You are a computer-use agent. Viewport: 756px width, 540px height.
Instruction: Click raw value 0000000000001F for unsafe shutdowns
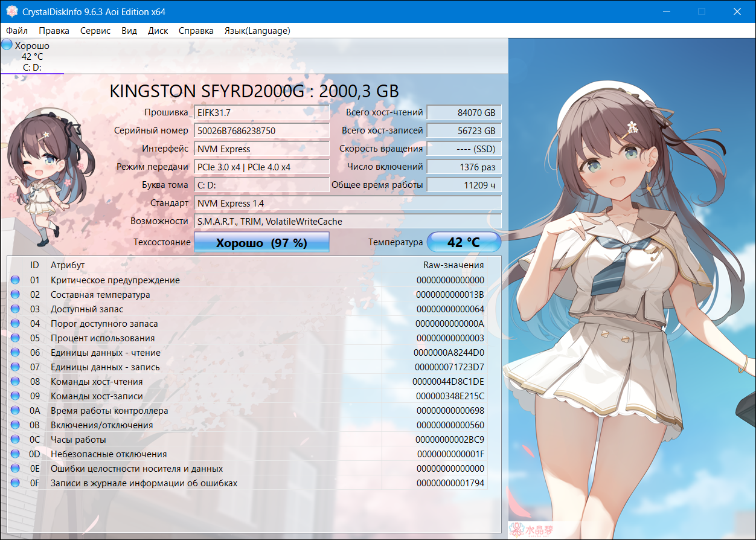[x=450, y=454]
